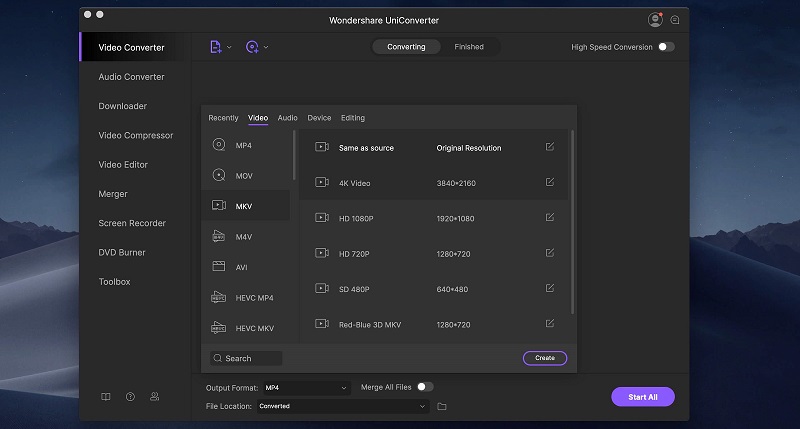800x429 pixels.
Task: Click the help question mark icon
Action: click(x=130, y=396)
